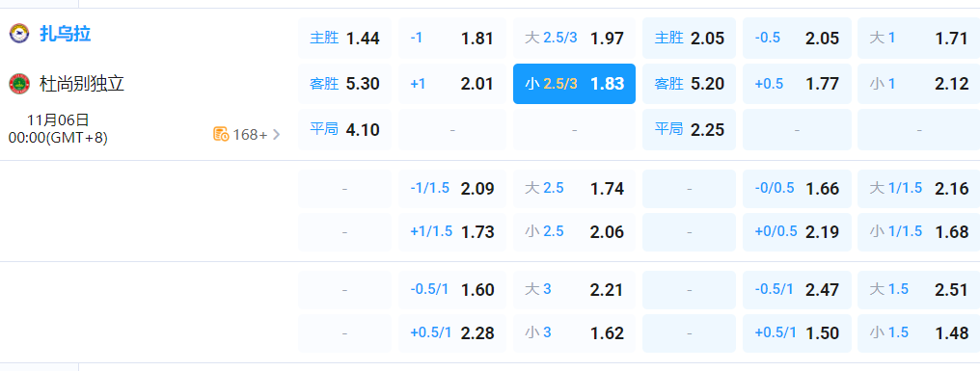980x371 pixels.
Task: Pick 小 2.5 at odds 2.06
Action: point(574,231)
